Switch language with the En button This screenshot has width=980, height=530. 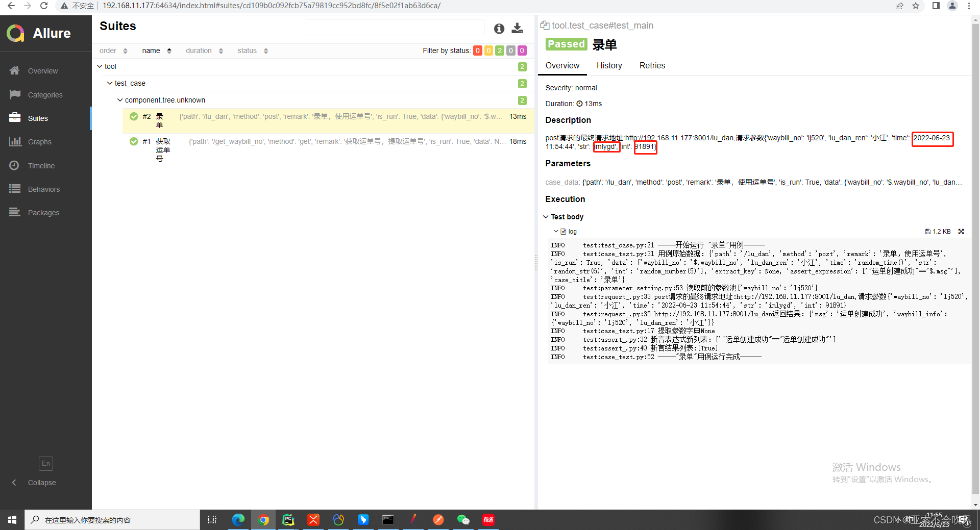point(46,463)
